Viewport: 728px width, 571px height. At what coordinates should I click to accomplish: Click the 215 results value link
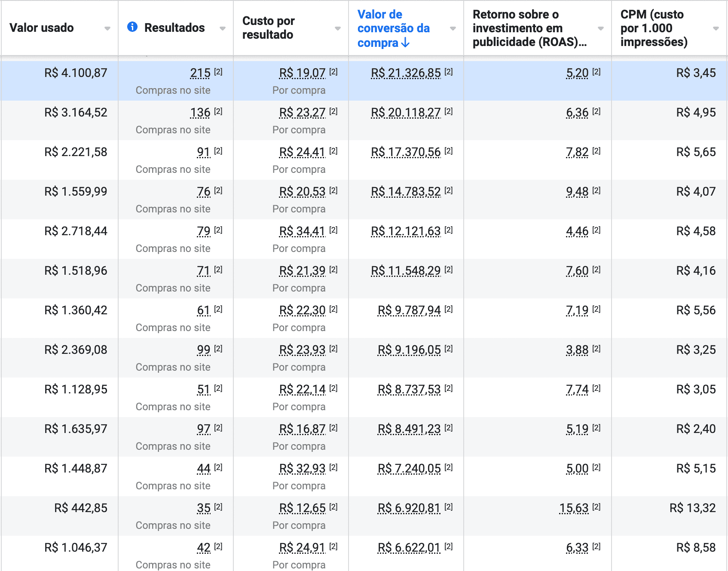click(200, 73)
